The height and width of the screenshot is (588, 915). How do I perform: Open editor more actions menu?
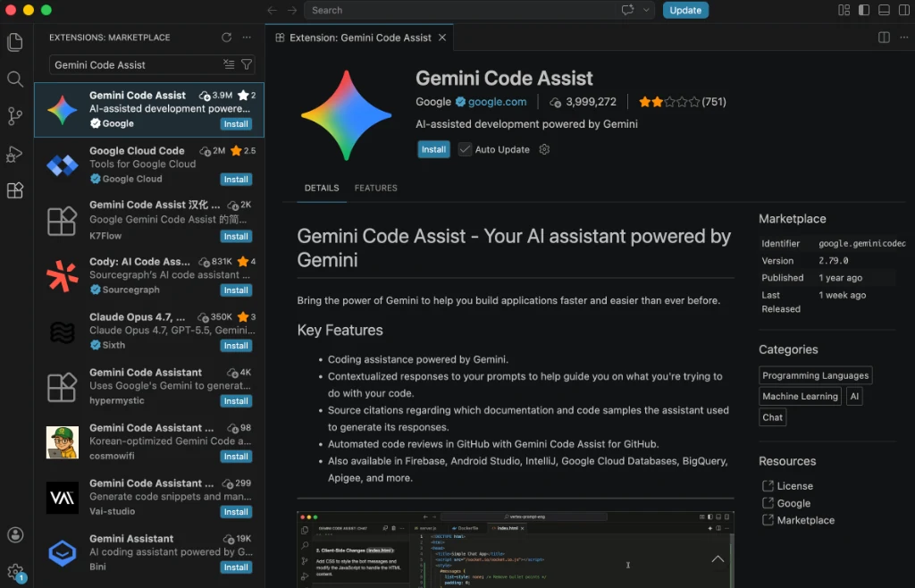tap(904, 38)
